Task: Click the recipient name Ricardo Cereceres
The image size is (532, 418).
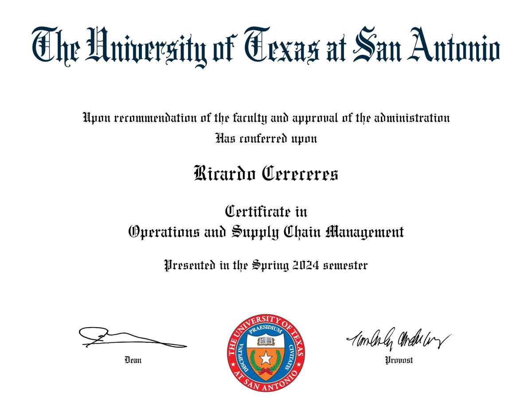Action: [x=266, y=173]
